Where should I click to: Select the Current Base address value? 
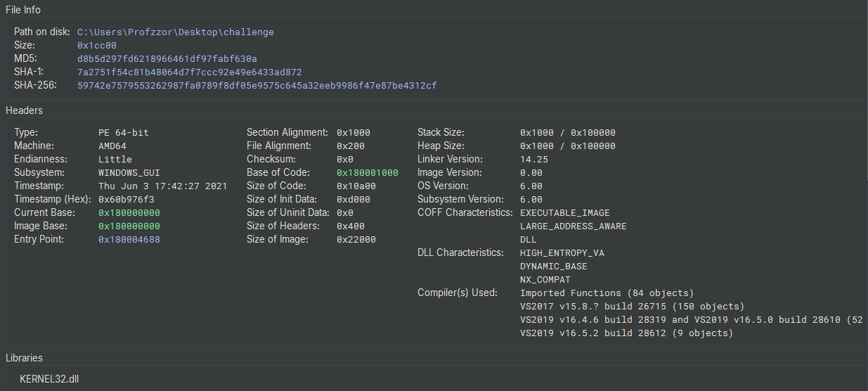point(129,213)
